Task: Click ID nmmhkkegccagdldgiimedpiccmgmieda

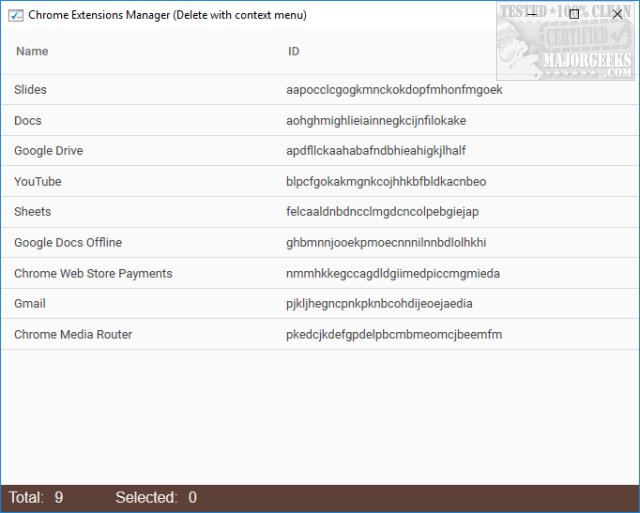Action: (x=393, y=273)
